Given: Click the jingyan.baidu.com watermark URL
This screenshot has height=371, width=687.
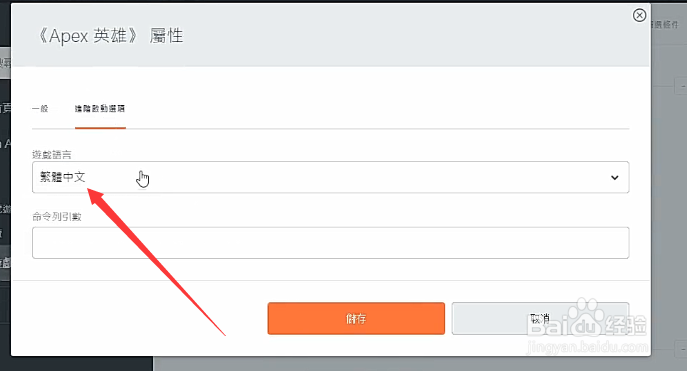Looking at the screenshot, I should pos(587,347).
